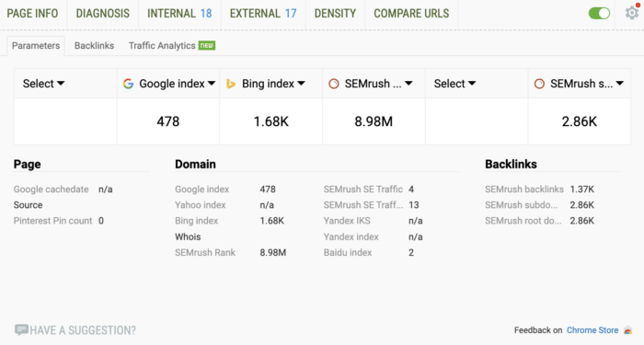Click the SEMrush logo icon beside 'SEMrush ...'
644x345 pixels.
tap(334, 84)
